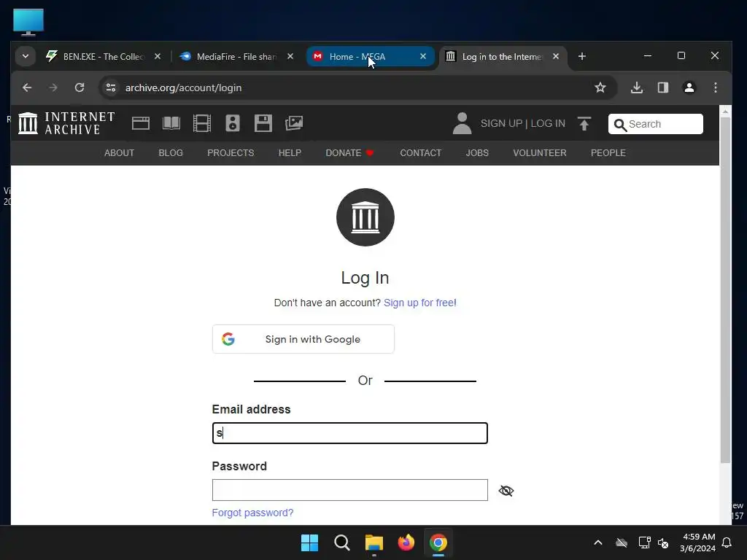Open the BLOG menu item

(x=171, y=153)
